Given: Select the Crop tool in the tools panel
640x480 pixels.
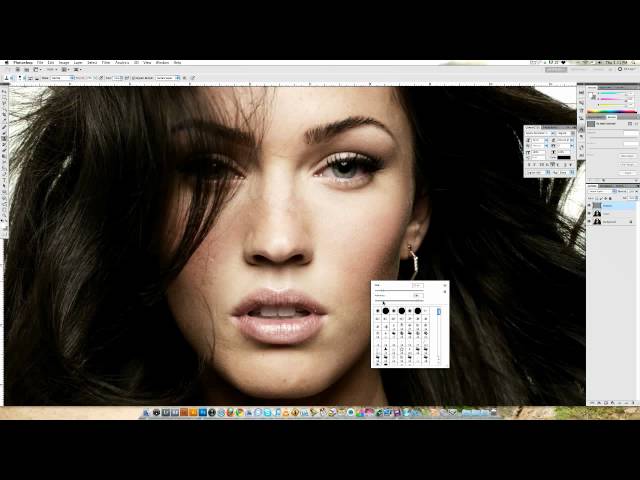Looking at the screenshot, I should tap(4, 113).
